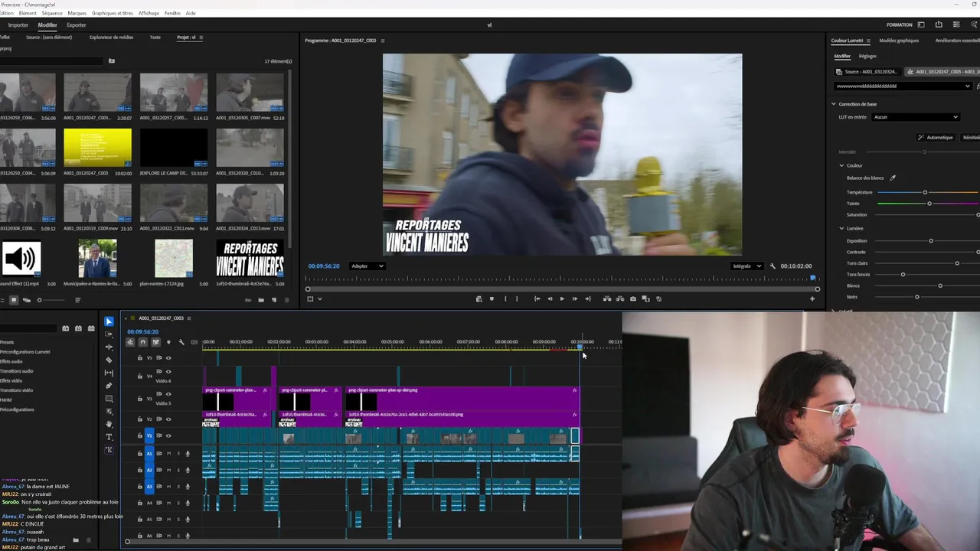Export a frame with the camera icon
The height and width of the screenshot is (551, 980).
pos(632,299)
